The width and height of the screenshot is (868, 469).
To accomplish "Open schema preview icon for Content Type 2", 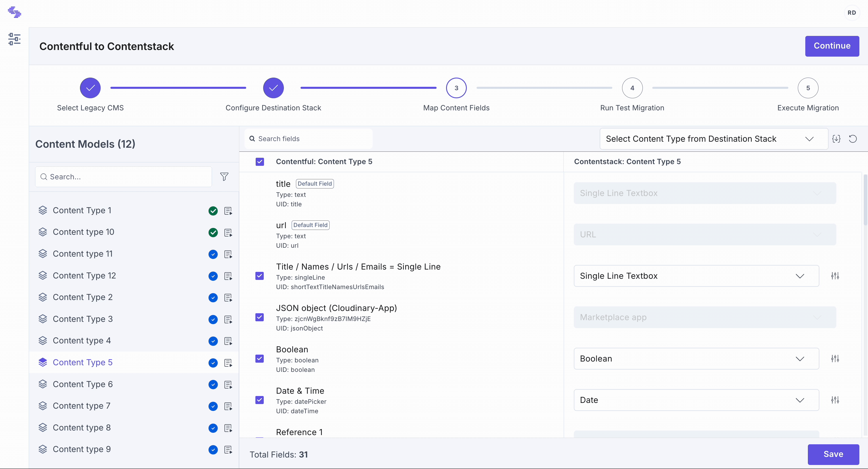I will pos(228,298).
